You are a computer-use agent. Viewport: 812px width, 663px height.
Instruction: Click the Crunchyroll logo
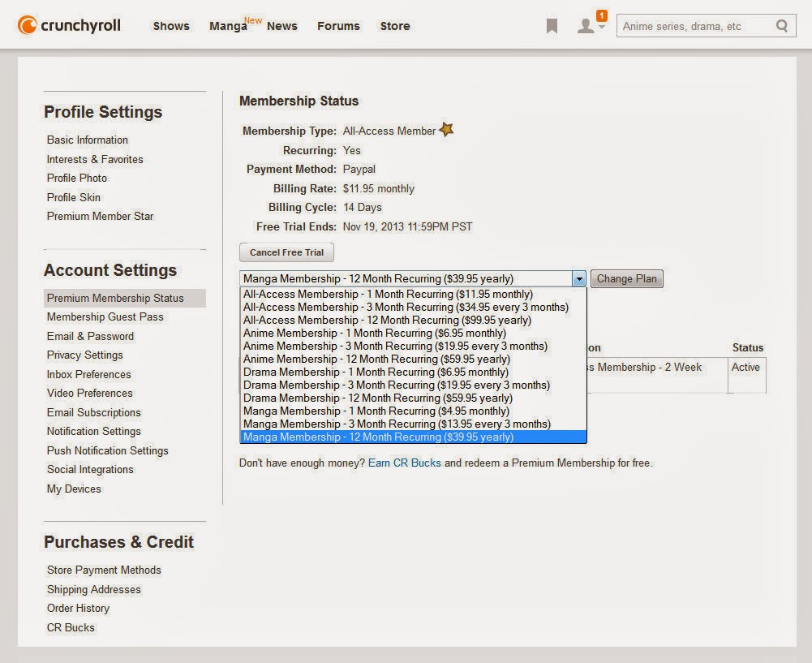(x=69, y=25)
